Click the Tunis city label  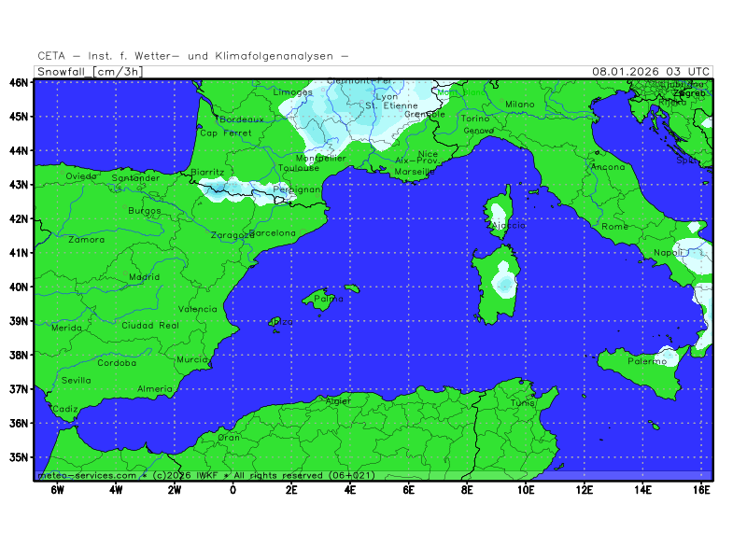[x=523, y=402]
